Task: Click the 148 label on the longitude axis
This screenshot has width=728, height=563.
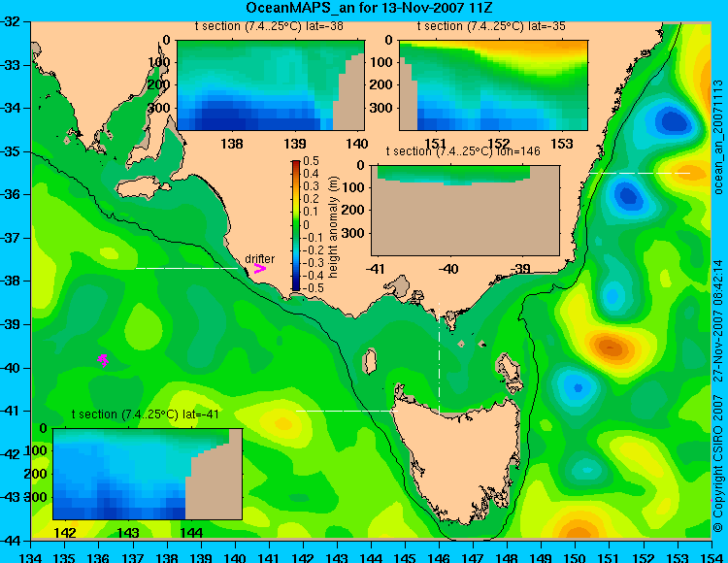Action: 507,557
